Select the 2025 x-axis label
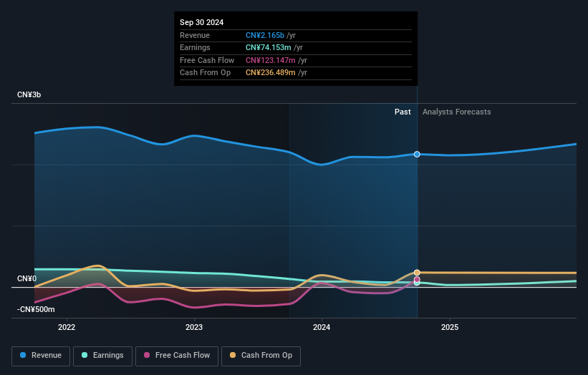The height and width of the screenshot is (375, 588). 450,327
